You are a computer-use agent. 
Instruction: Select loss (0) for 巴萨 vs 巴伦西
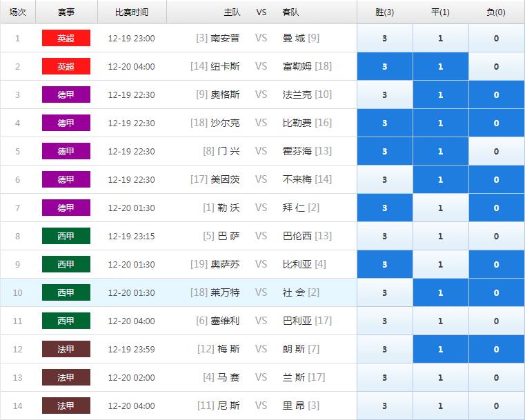tap(497, 236)
